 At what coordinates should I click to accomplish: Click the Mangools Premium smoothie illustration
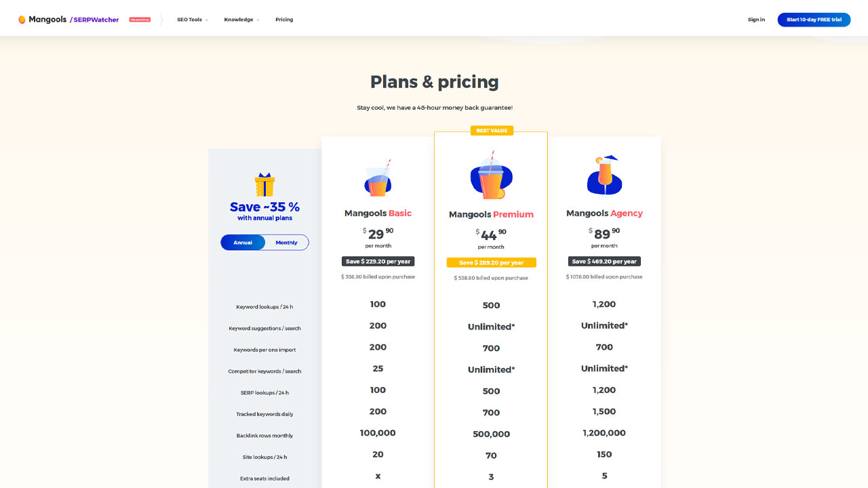point(491,176)
